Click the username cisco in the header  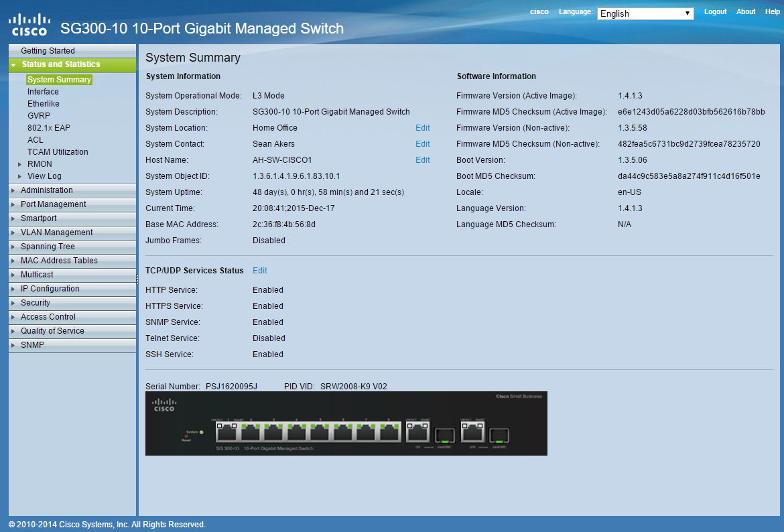tap(539, 11)
